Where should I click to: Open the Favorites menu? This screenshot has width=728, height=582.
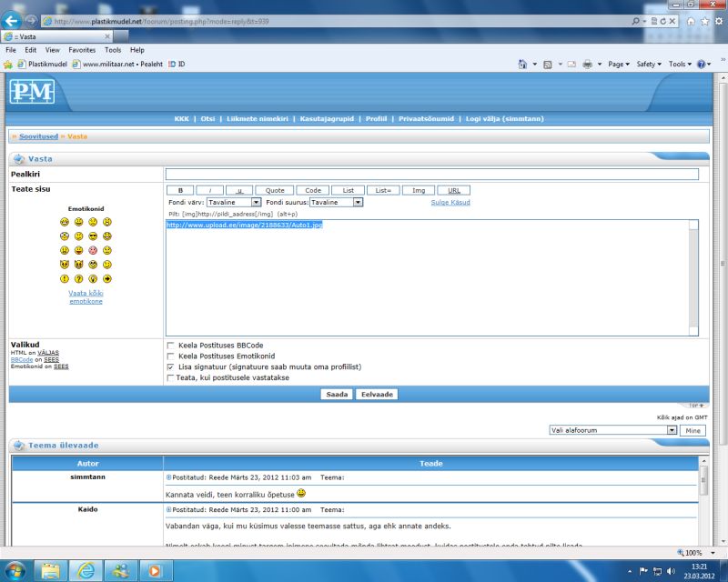pos(82,50)
